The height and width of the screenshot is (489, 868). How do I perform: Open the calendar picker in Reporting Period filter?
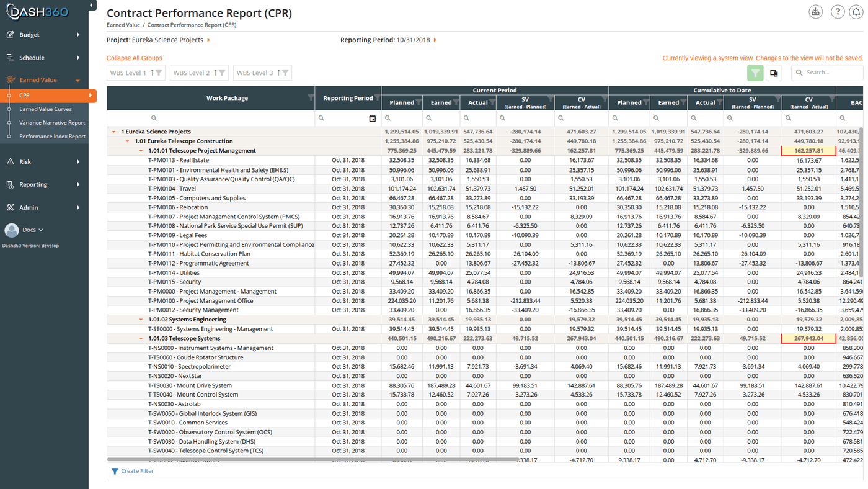tap(373, 118)
